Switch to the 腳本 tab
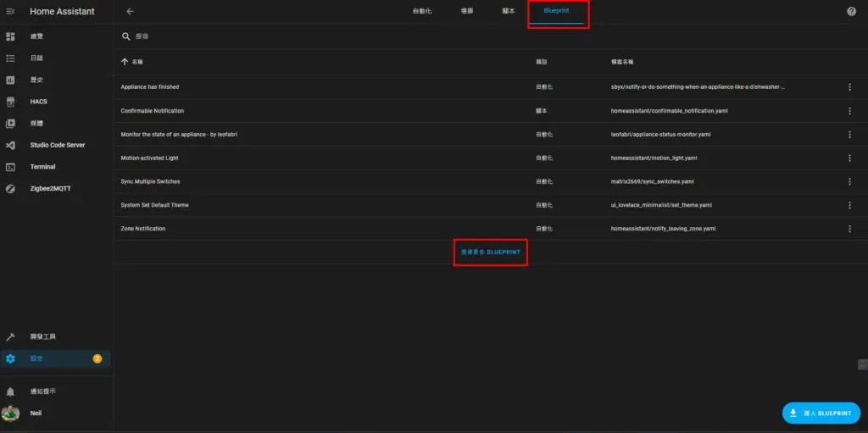 click(509, 11)
